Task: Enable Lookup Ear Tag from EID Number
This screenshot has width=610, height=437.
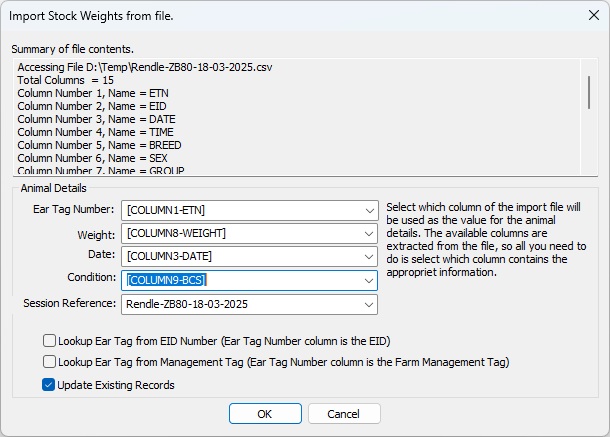Action: coord(49,341)
